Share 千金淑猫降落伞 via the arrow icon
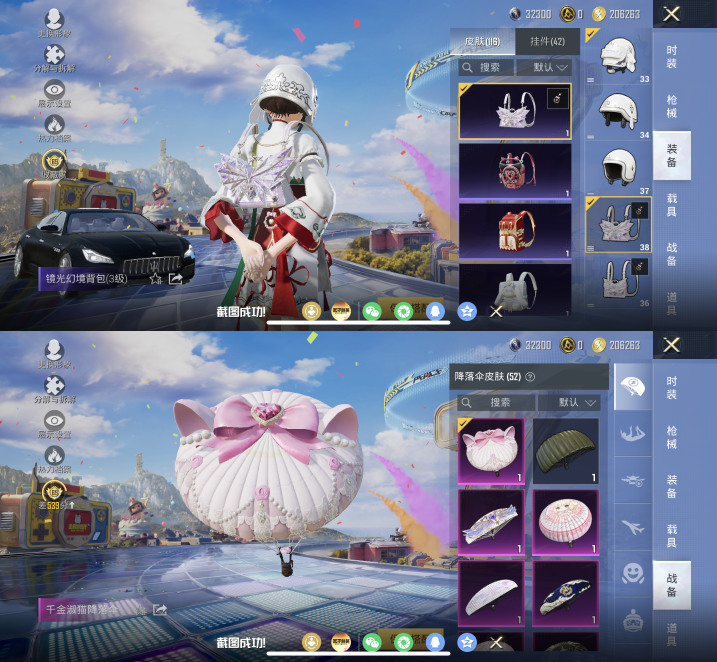717x662 pixels. 160,609
